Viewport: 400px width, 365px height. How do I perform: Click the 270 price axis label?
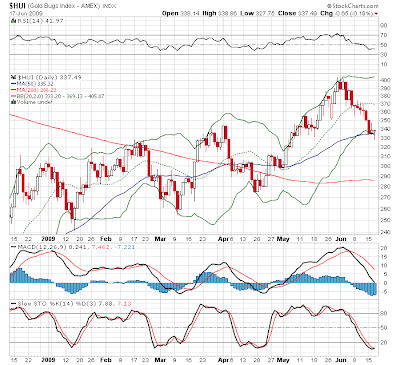point(385,197)
